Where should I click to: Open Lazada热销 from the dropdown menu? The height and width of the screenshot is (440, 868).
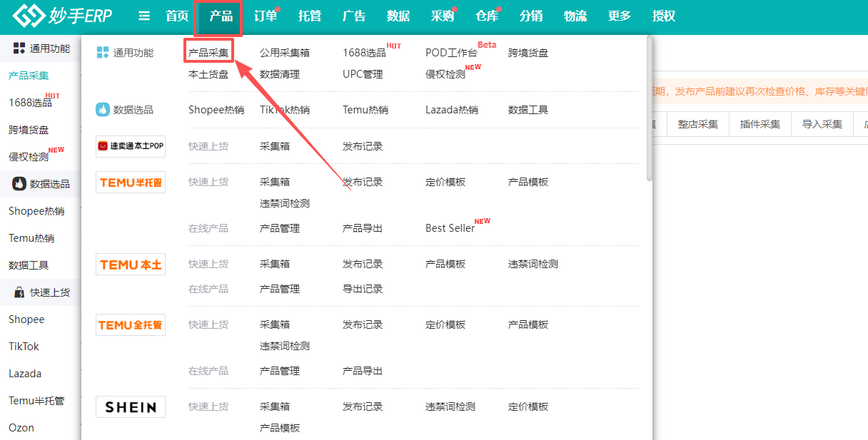click(452, 110)
